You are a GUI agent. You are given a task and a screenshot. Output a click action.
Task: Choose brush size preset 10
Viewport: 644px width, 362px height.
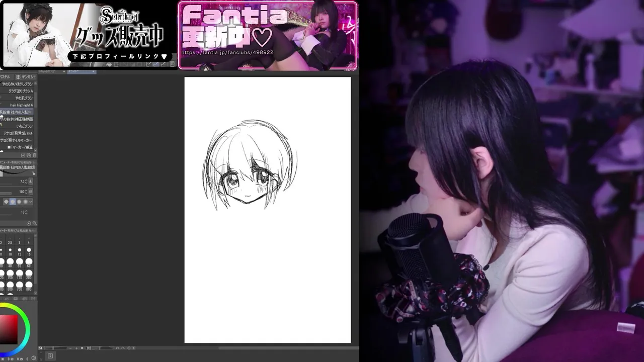tap(10, 252)
